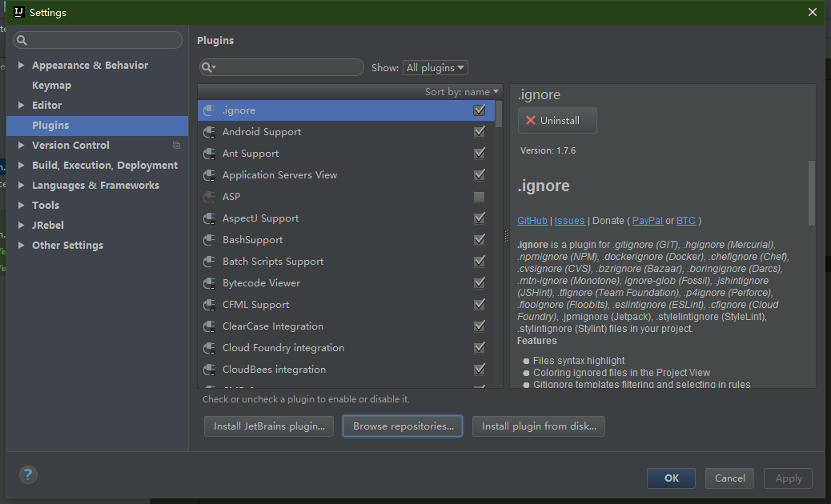Disable the Bytecode Viewer checkbox
The height and width of the screenshot is (504, 831).
pos(479,282)
